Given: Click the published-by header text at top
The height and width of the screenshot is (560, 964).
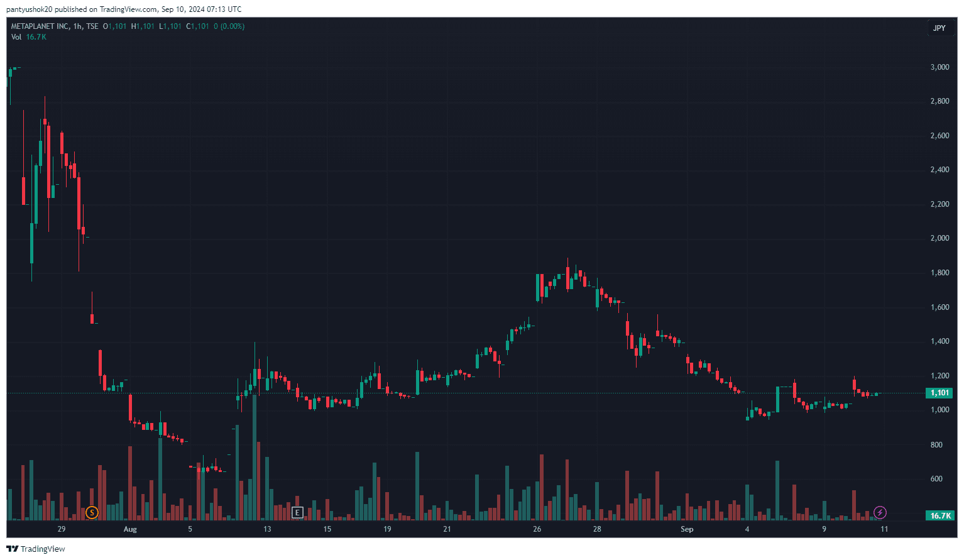Looking at the screenshot, I should [124, 9].
